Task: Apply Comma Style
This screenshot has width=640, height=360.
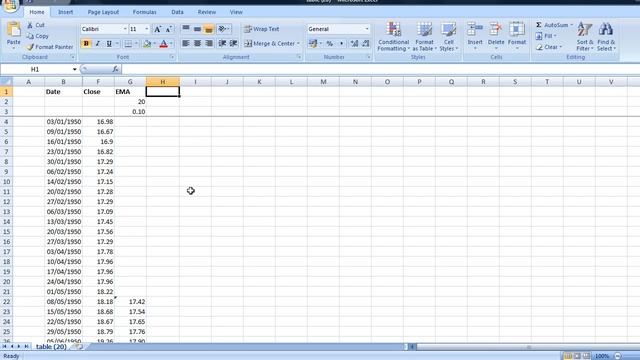Action: [341, 44]
